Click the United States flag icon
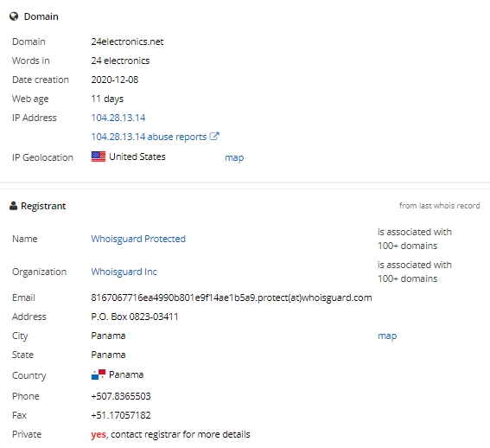 [99, 157]
